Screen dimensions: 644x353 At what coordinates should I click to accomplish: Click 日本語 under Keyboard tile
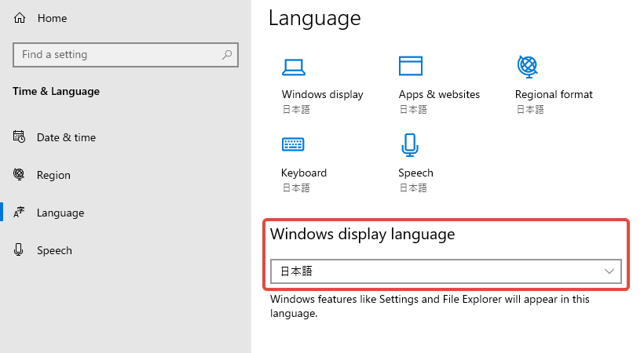pos(296,188)
